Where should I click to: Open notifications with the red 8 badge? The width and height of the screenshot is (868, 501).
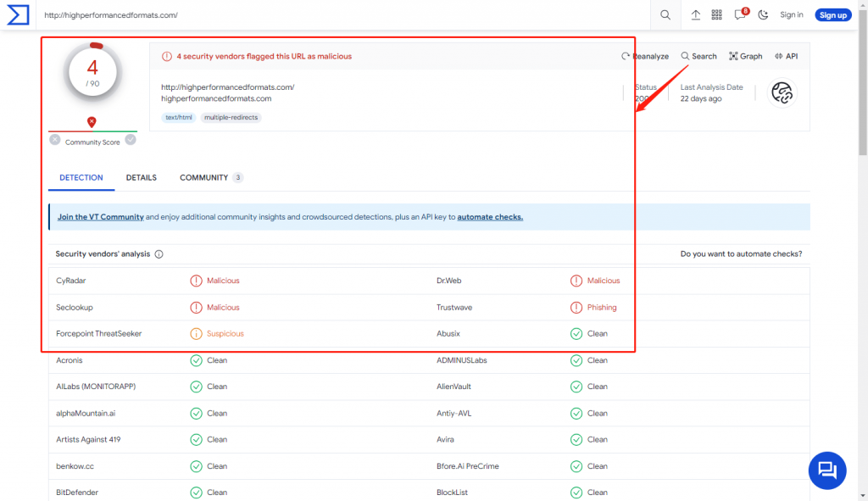741,14
